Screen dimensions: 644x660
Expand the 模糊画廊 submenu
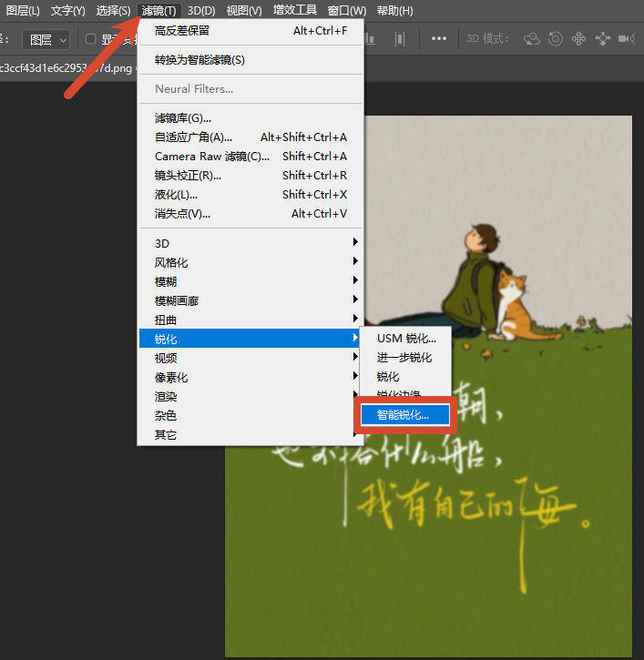tap(250, 300)
